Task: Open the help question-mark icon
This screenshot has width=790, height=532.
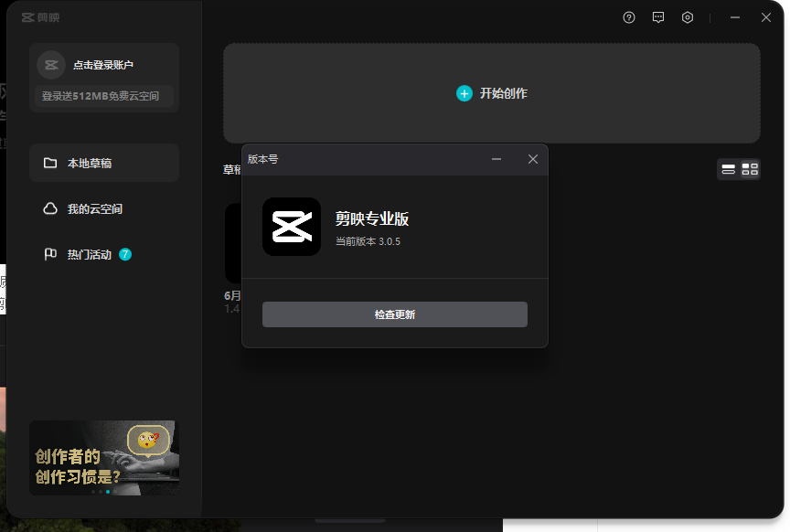Action: coord(629,17)
